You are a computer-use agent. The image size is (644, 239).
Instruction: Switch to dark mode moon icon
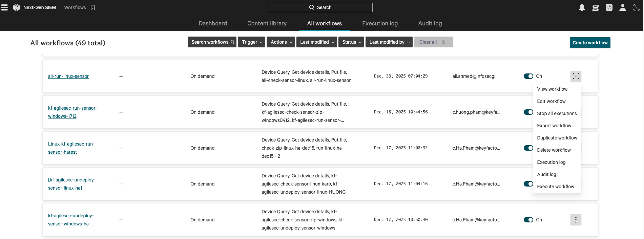[x=636, y=7]
